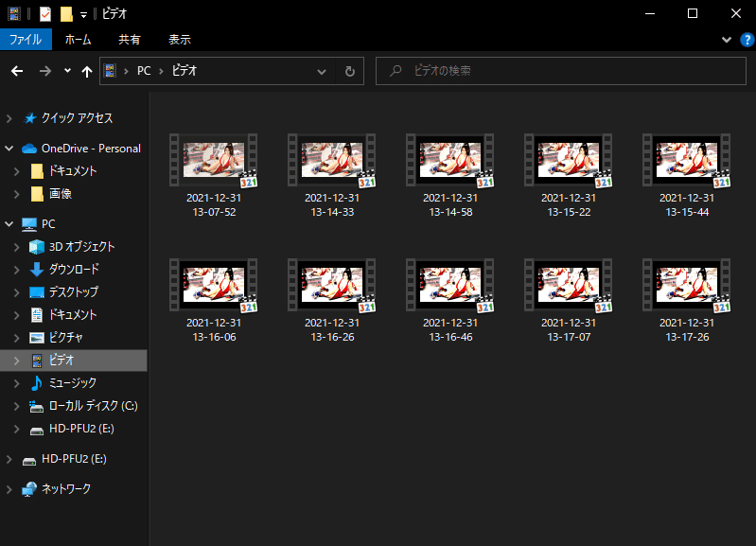Expand the ピクチャ tree node
This screenshot has width=756, height=546.
17,338
